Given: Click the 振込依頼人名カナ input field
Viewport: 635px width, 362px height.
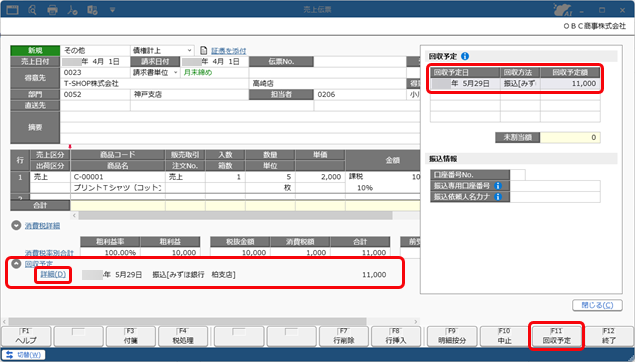Looking at the screenshot, I should pyautogui.click(x=555, y=197).
